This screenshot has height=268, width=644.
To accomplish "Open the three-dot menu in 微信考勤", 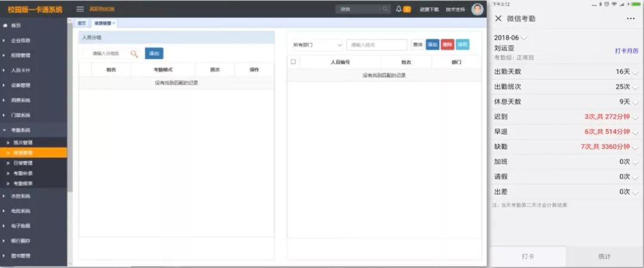I will click(x=630, y=18).
